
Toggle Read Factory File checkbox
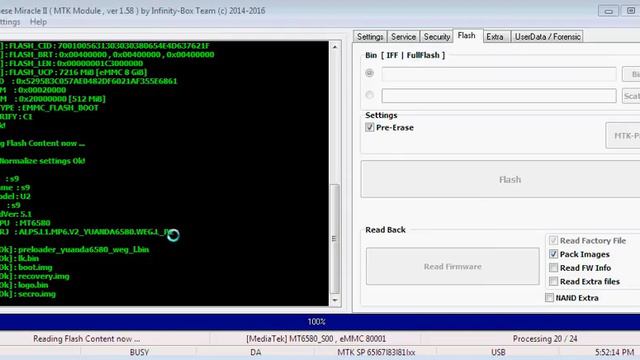pyautogui.click(x=553, y=240)
